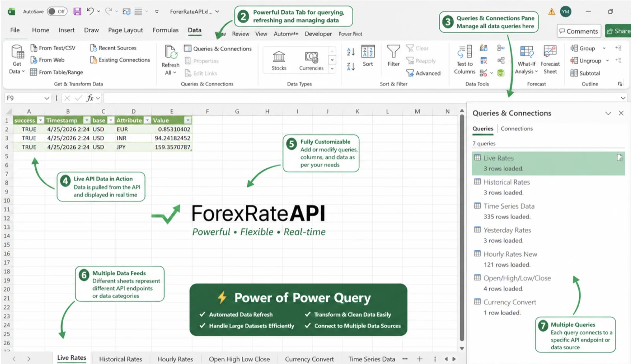Click the Share button
Screen dimensions: 631x364
(x=618, y=31)
